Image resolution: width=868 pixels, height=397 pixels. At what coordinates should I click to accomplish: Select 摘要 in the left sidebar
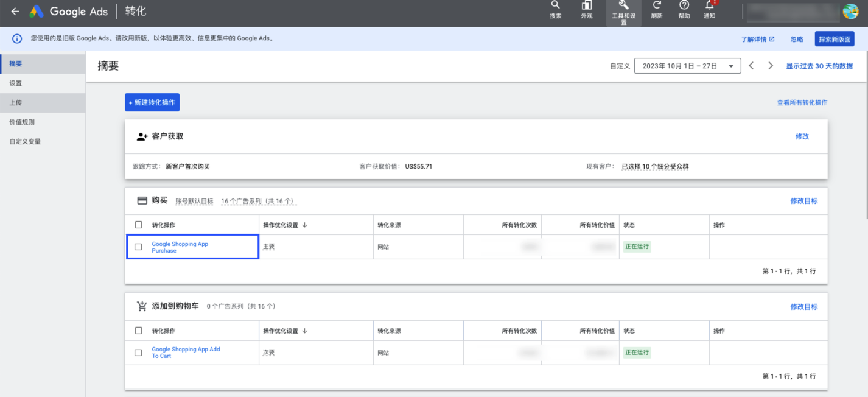click(43, 63)
